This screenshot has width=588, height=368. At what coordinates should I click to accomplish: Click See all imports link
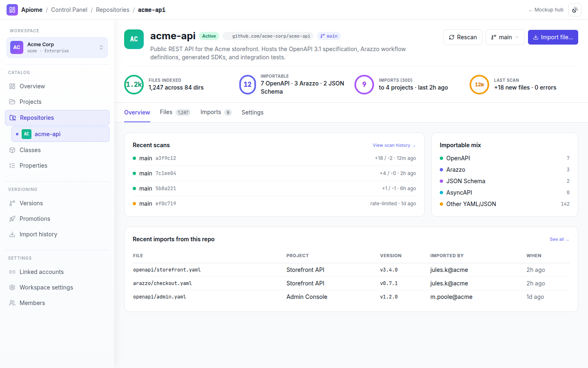(559, 239)
